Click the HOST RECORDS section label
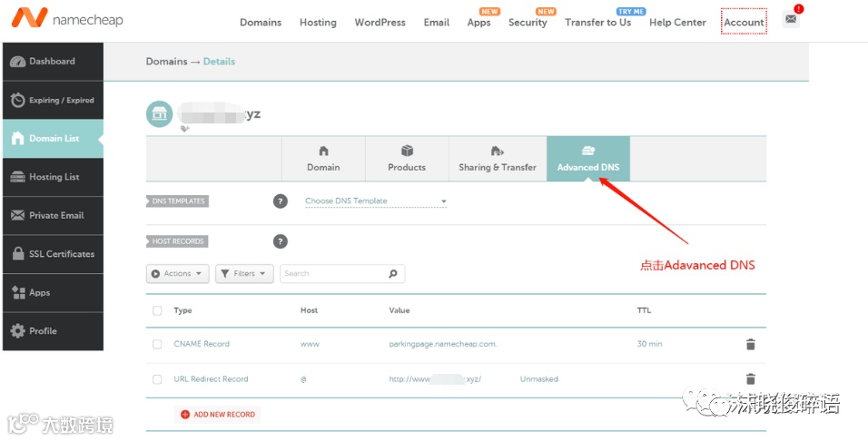868x441 pixels. coord(178,241)
